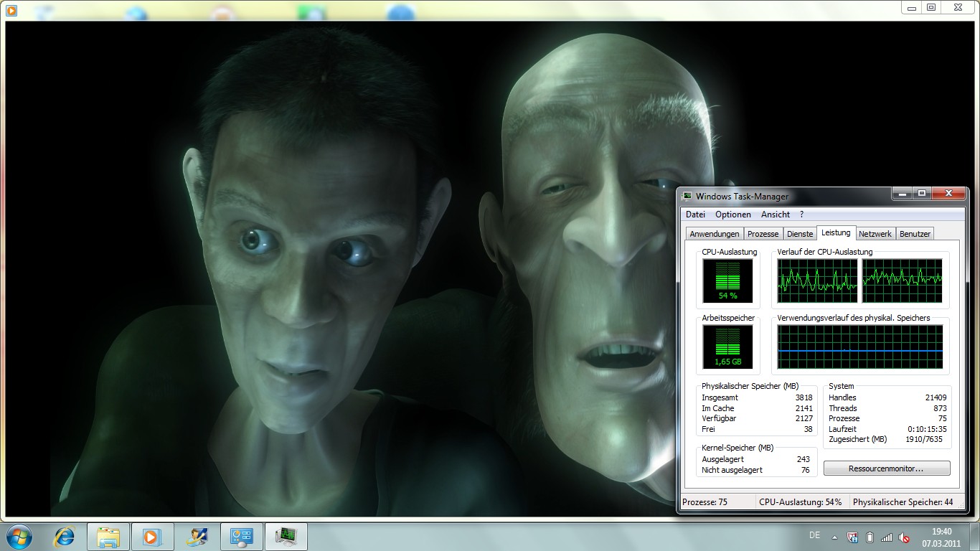
Task: Switch to the Prozesse tab
Action: [763, 234]
